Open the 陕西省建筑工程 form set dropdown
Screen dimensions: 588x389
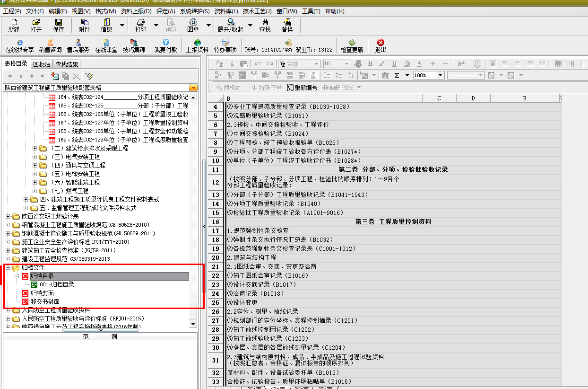(193, 88)
